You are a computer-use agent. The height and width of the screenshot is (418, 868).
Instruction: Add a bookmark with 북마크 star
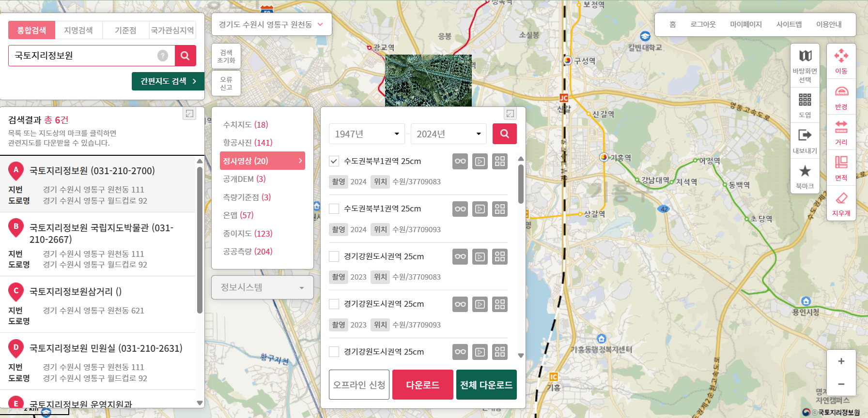(805, 177)
